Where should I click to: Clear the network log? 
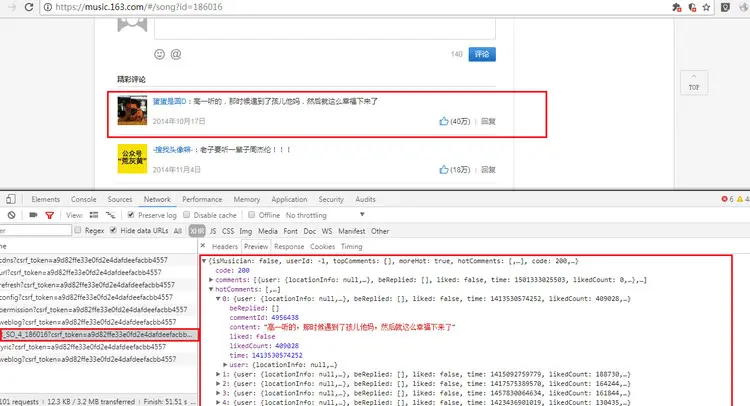(11, 215)
